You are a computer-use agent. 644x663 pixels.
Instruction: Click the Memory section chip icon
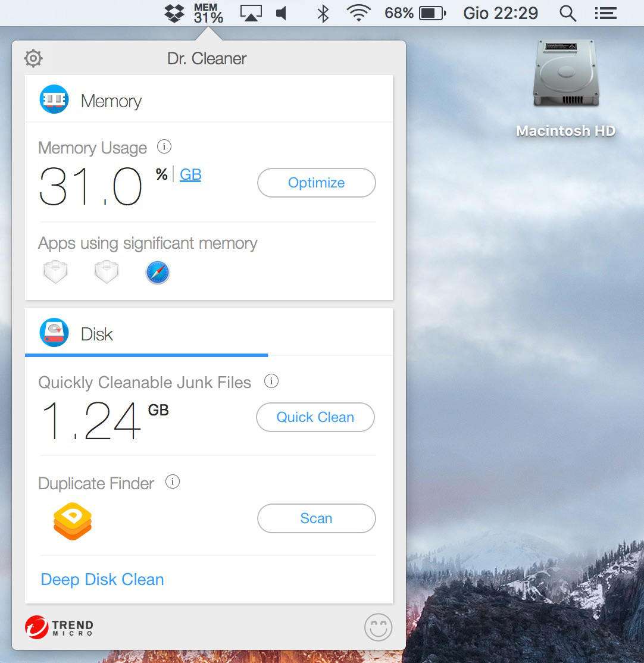click(x=54, y=99)
